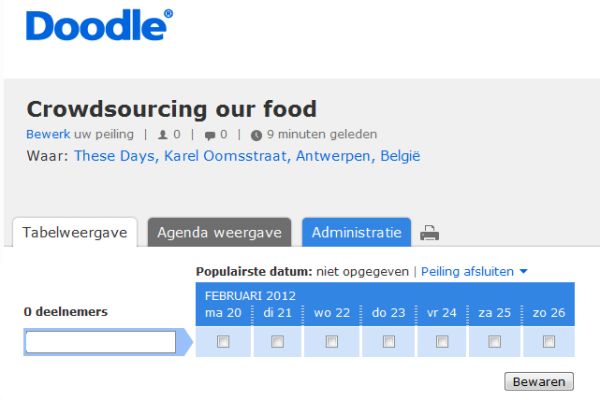Select the za 25 checkbox
The image size is (600, 400).
pos(494,342)
